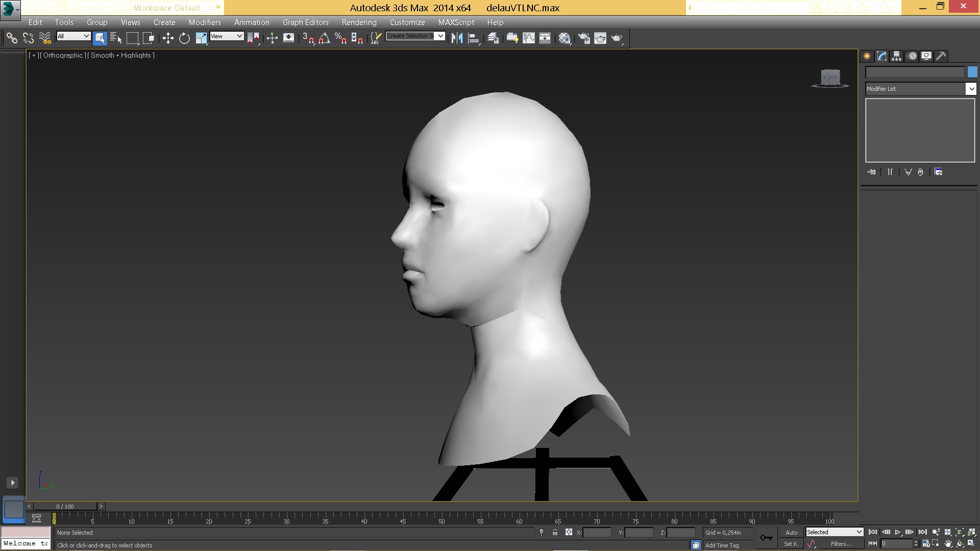Open the selection filter All dropdown

(x=73, y=36)
